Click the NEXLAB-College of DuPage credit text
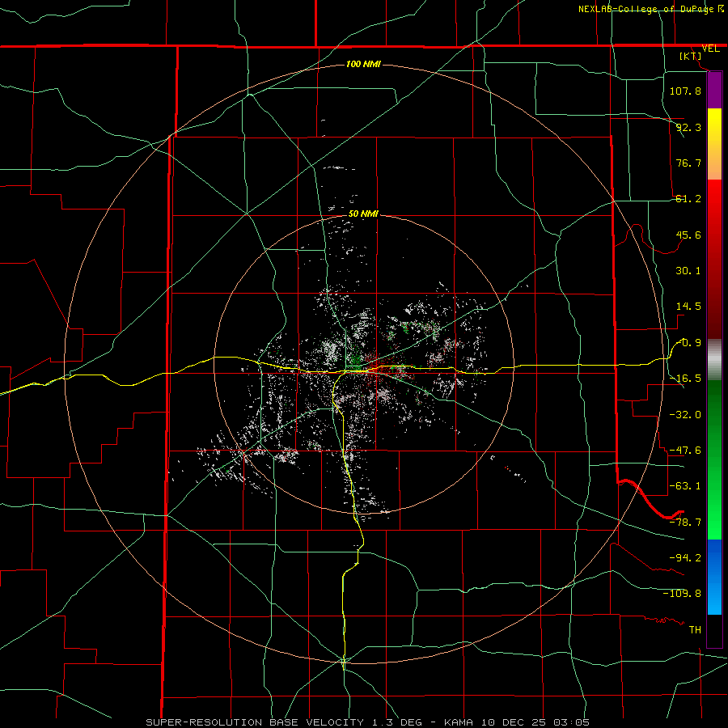Screen dimensions: 728x728 coord(645,9)
